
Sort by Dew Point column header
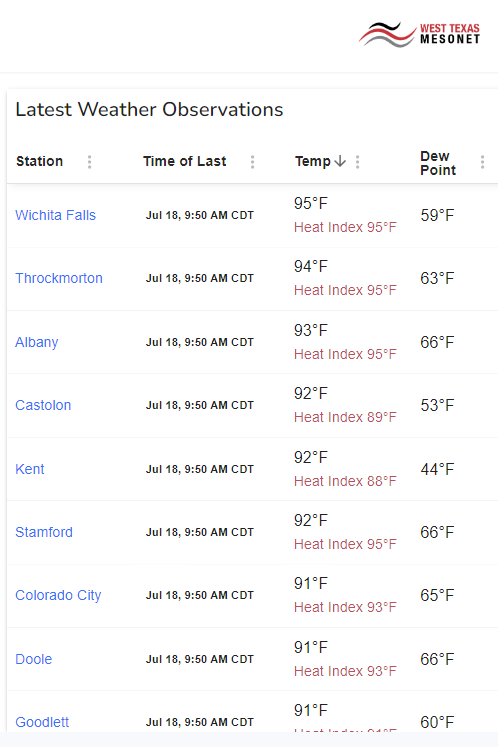[x=438, y=163]
